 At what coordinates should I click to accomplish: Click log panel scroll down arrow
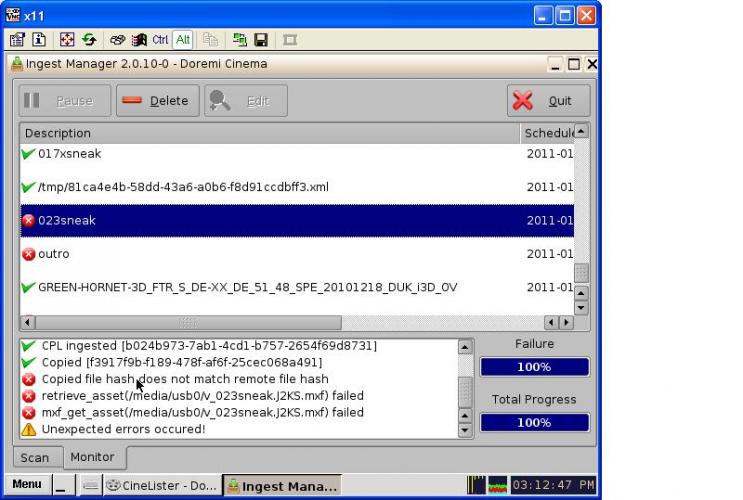pyautogui.click(x=464, y=431)
